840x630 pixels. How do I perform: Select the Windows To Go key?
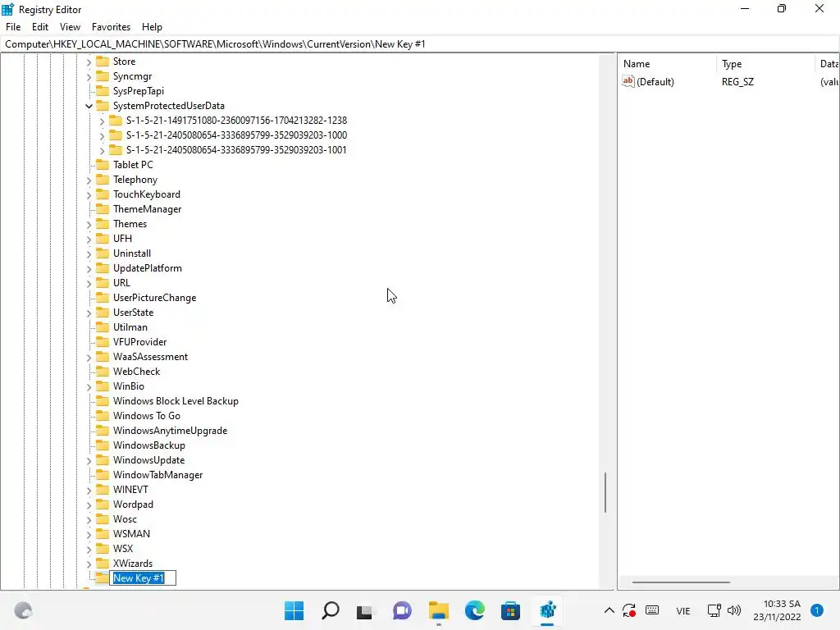(x=146, y=416)
